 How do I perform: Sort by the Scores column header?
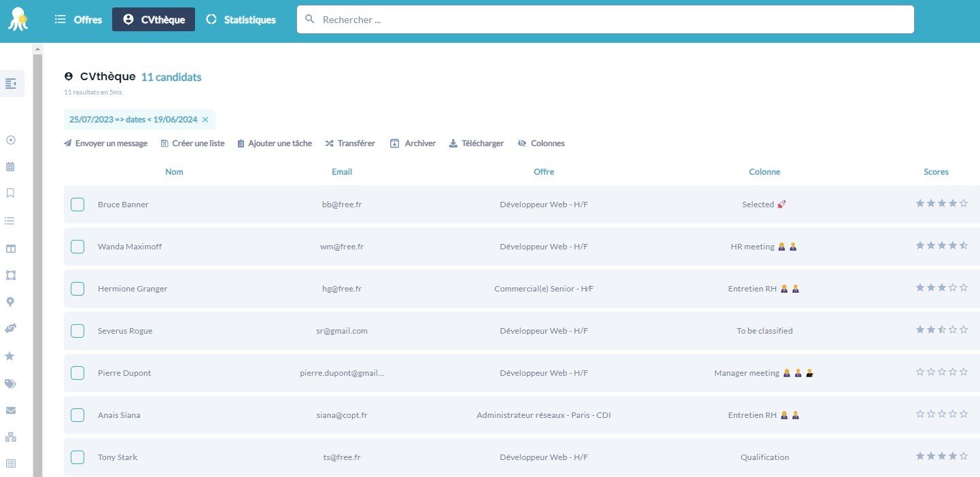point(936,172)
